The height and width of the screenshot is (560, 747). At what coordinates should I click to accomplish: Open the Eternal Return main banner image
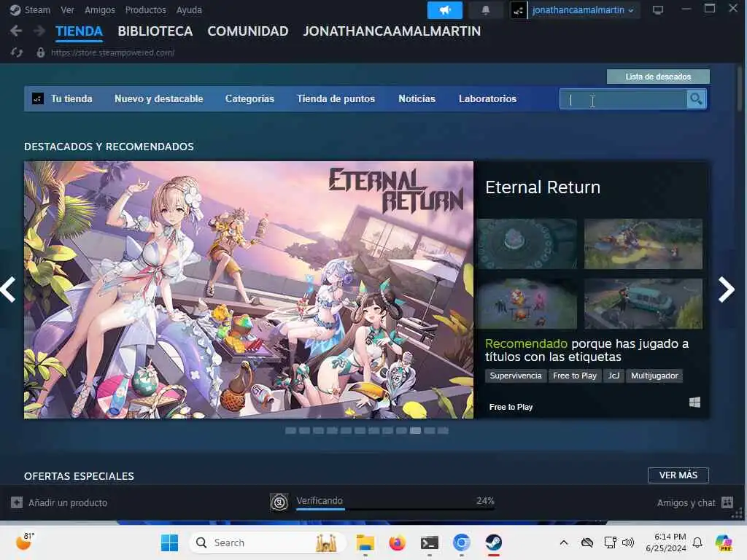click(x=249, y=289)
